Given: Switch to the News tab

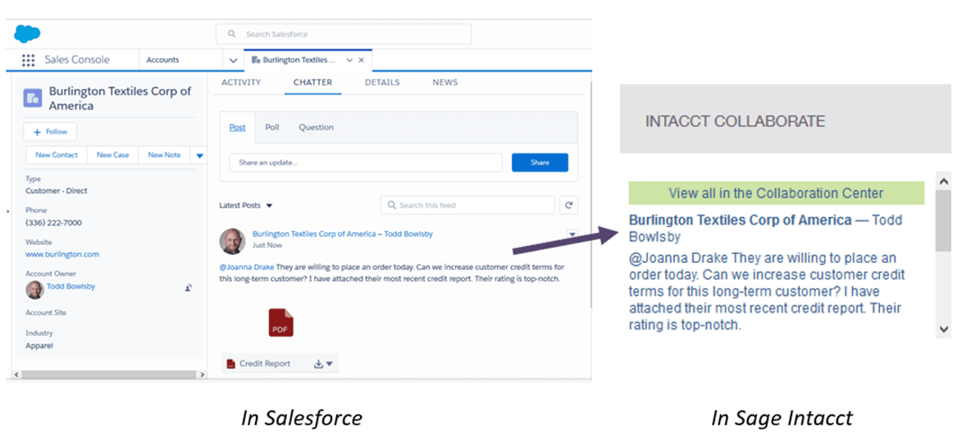Looking at the screenshot, I should (x=445, y=83).
